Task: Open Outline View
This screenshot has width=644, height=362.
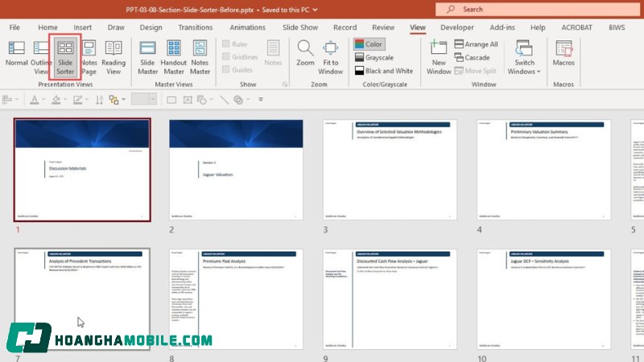Action: click(x=41, y=57)
